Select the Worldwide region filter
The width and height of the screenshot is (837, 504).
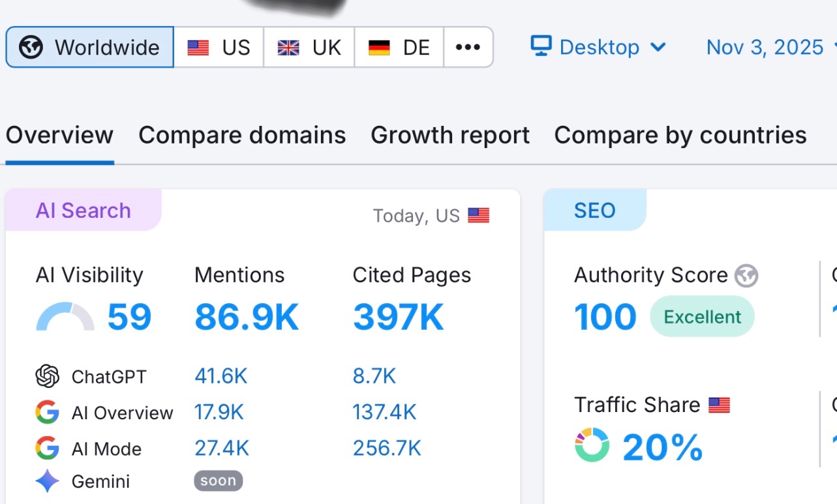90,47
